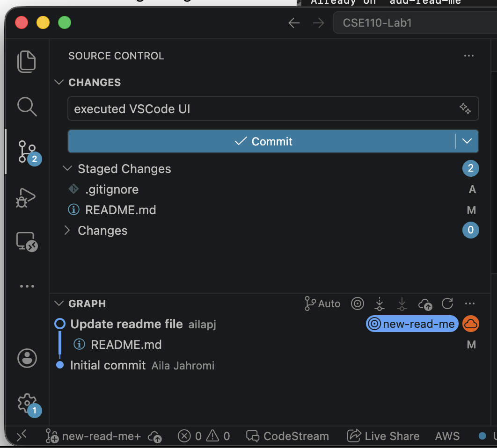Open Source Control more actions menu
Image resolution: width=497 pixels, height=448 pixels.
click(469, 56)
